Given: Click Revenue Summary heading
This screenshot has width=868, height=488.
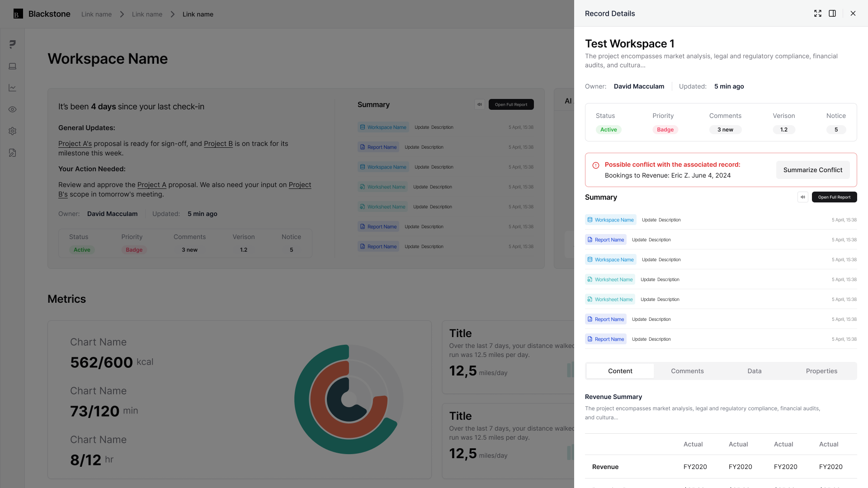Looking at the screenshot, I should [613, 397].
